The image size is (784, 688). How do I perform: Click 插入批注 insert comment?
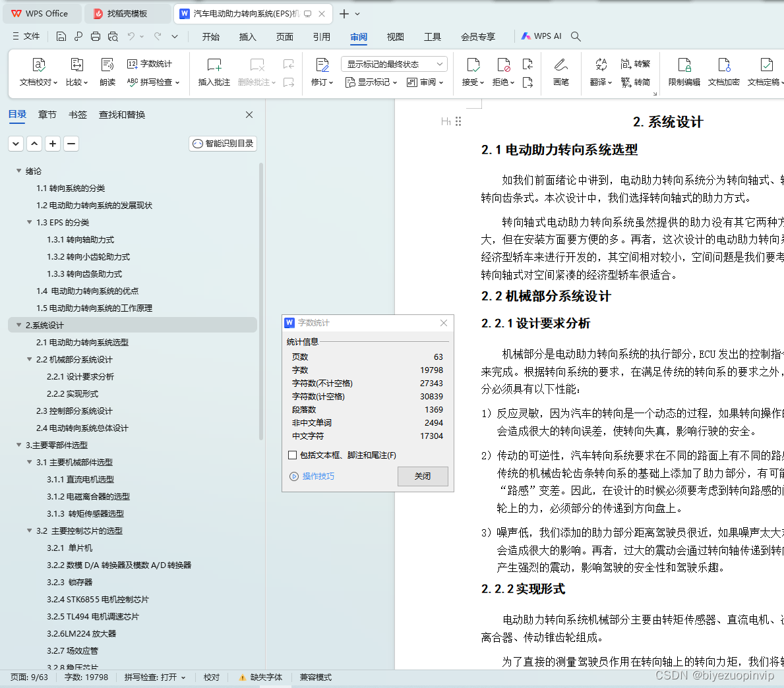pos(214,72)
